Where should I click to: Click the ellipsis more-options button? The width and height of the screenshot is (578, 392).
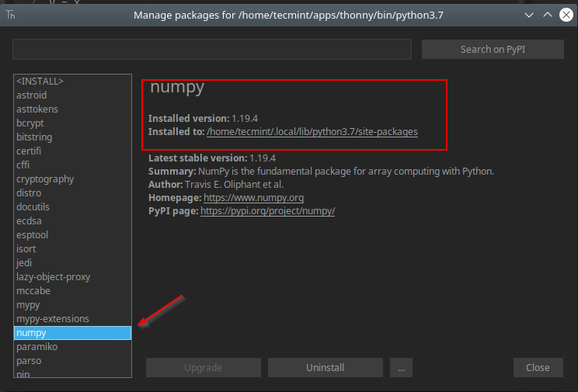[401, 368]
